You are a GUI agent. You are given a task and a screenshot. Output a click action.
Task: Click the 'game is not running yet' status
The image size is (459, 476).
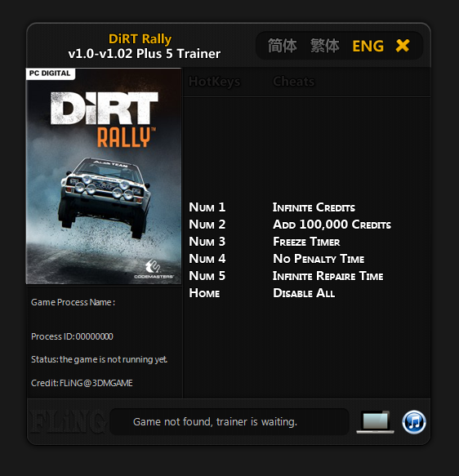pos(99,359)
